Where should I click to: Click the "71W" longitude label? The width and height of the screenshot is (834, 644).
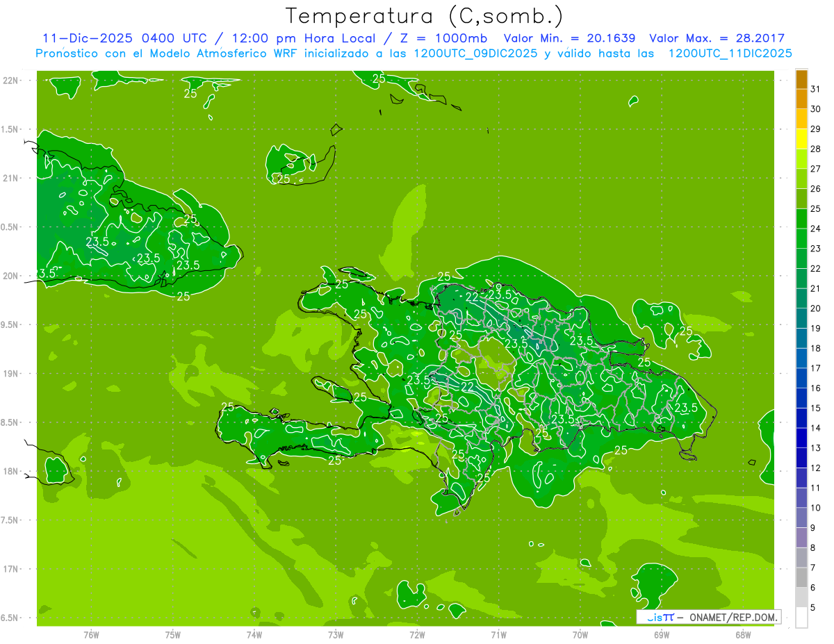pyautogui.click(x=498, y=635)
